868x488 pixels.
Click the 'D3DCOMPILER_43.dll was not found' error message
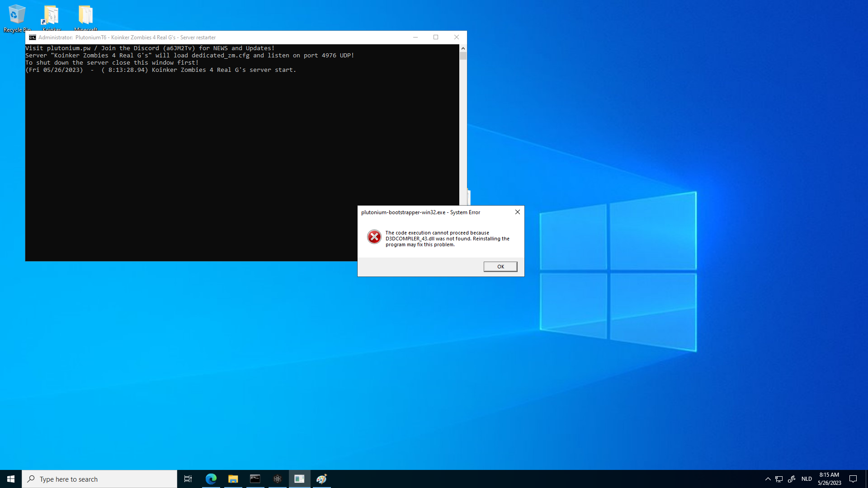tap(447, 239)
